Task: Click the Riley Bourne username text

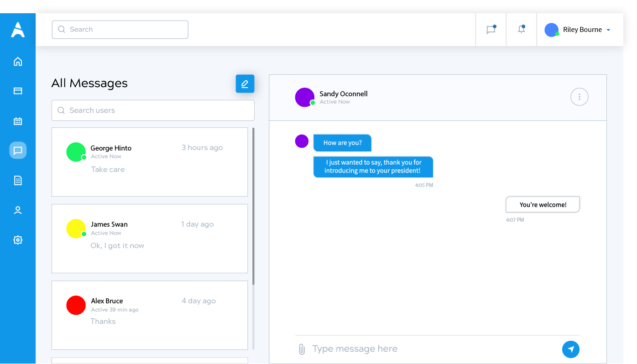Action: (x=582, y=30)
